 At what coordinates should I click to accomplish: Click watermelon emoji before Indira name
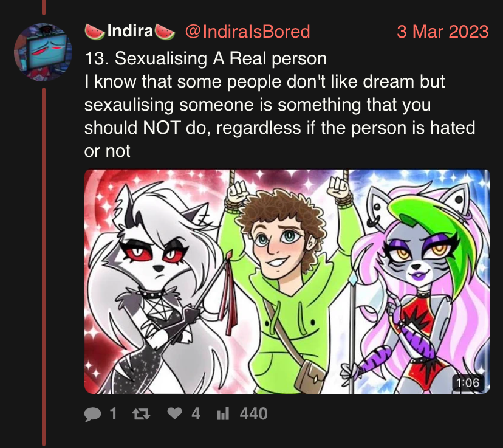tap(94, 32)
